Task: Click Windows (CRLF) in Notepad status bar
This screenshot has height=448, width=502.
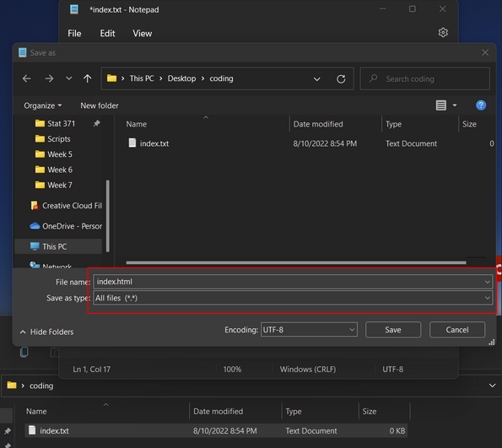Action: pos(308,370)
